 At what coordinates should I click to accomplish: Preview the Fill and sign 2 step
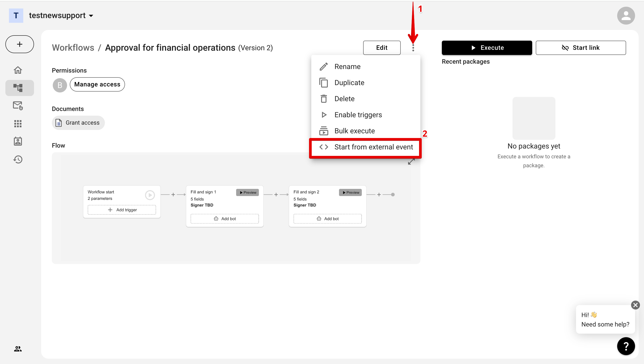350,192
